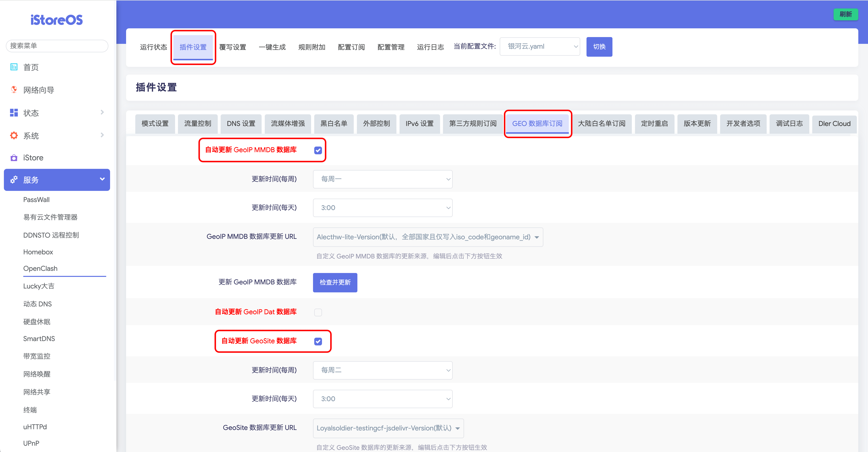The width and height of the screenshot is (868, 452).
Task: Switch to 外部控制 sub-tab
Action: pyautogui.click(x=376, y=124)
